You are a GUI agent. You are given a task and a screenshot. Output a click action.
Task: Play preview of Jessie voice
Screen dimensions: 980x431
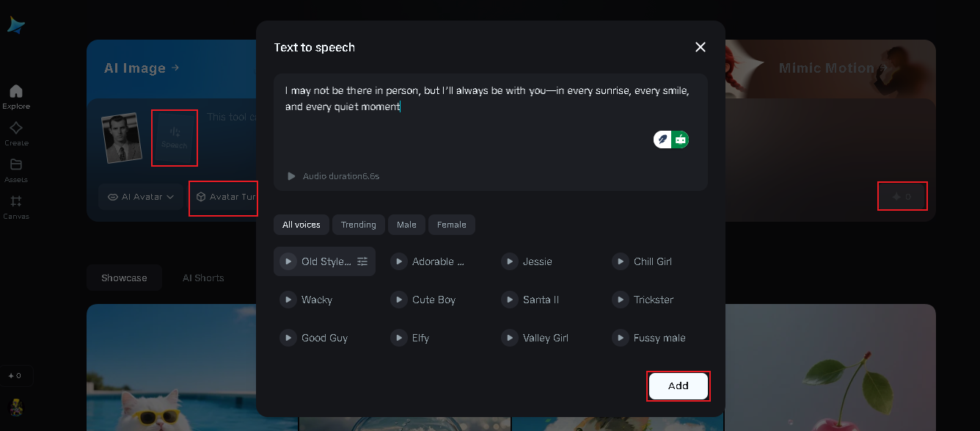(x=510, y=261)
